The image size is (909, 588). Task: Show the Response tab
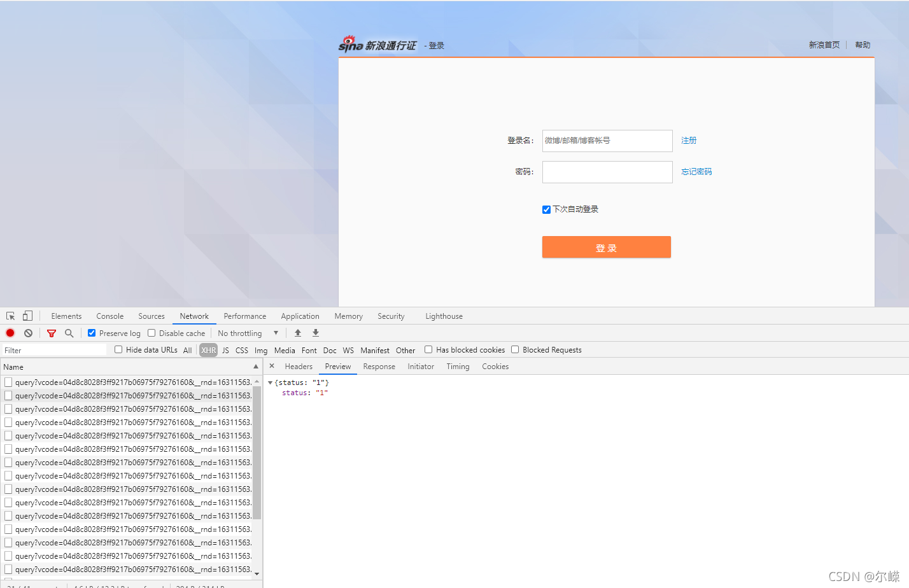tap(379, 367)
